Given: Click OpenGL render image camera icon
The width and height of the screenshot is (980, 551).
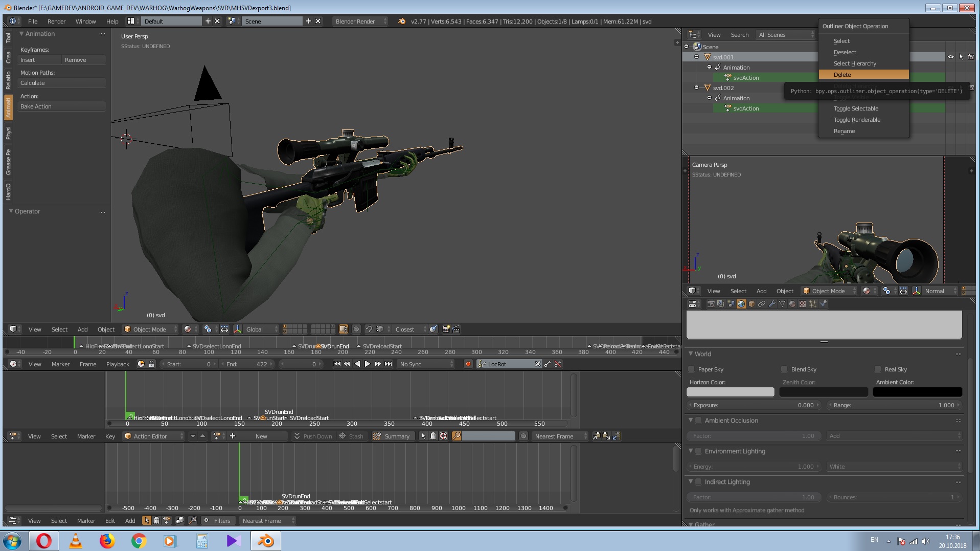Looking at the screenshot, I should point(446,329).
